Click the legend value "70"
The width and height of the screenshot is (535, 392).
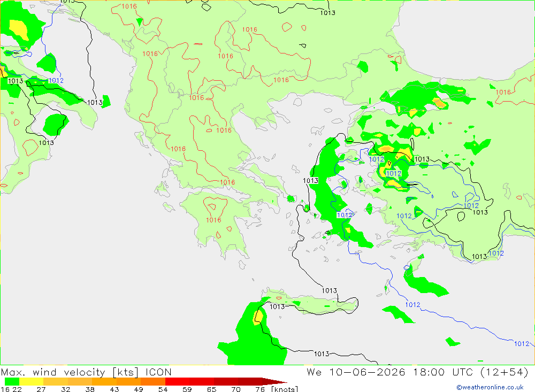pos(236,389)
